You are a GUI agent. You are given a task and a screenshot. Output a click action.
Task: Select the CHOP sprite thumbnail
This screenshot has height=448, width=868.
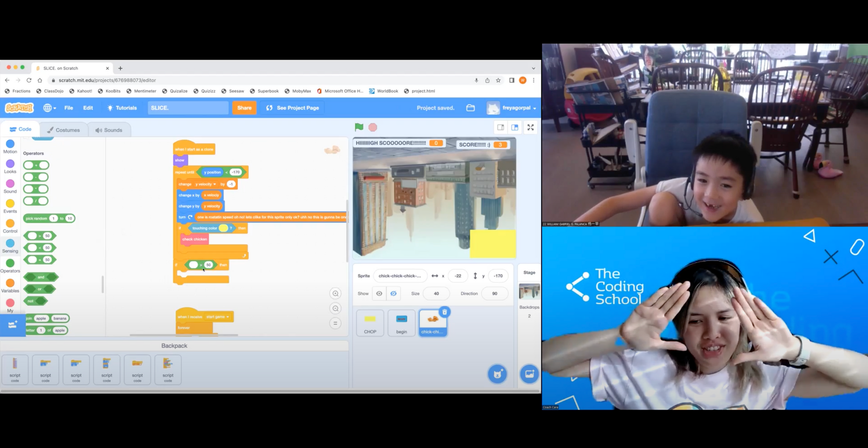pos(369,323)
